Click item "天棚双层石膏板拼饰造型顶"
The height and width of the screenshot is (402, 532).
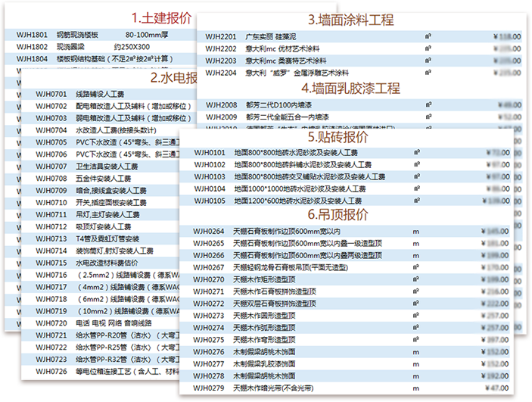coord(275,304)
